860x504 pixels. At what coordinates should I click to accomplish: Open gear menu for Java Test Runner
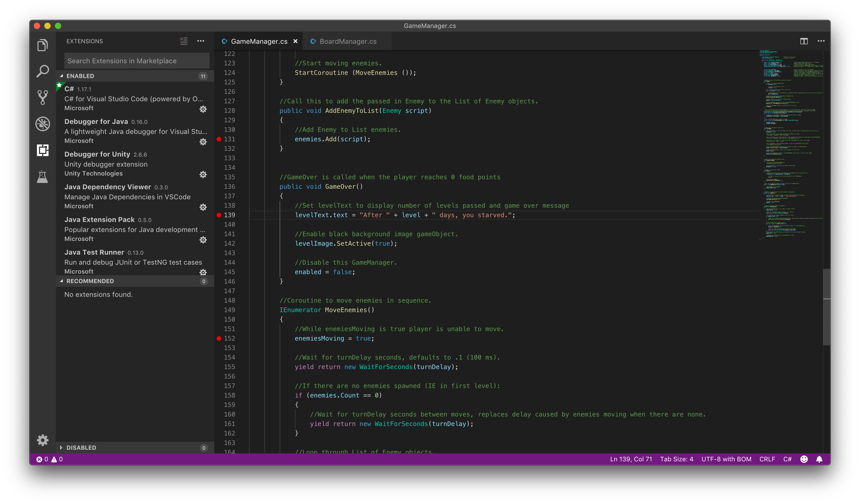point(203,272)
